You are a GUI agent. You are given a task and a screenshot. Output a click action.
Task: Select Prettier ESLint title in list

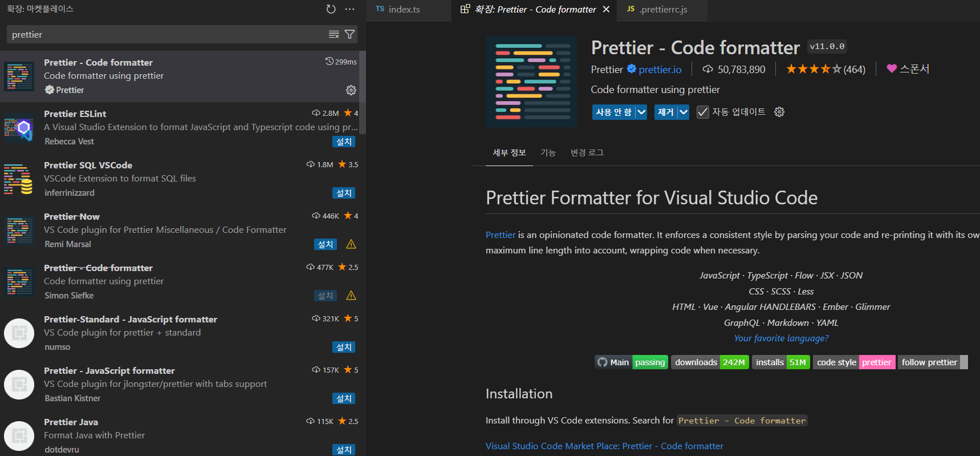(x=75, y=114)
